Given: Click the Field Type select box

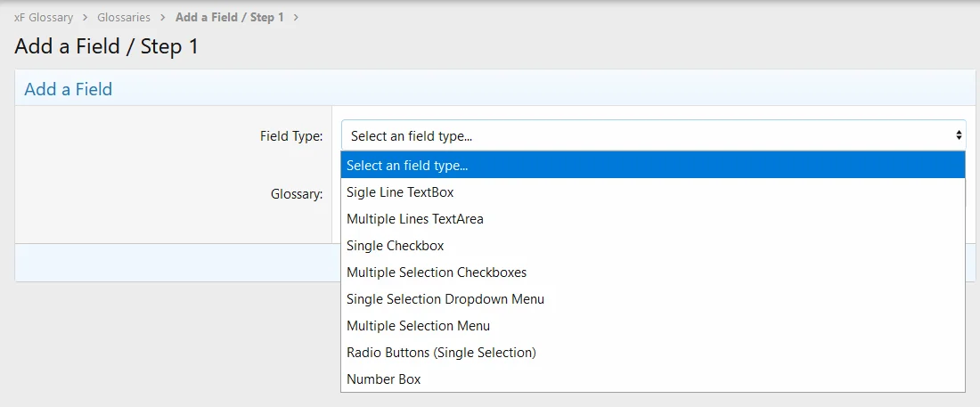Looking at the screenshot, I should [641, 136].
